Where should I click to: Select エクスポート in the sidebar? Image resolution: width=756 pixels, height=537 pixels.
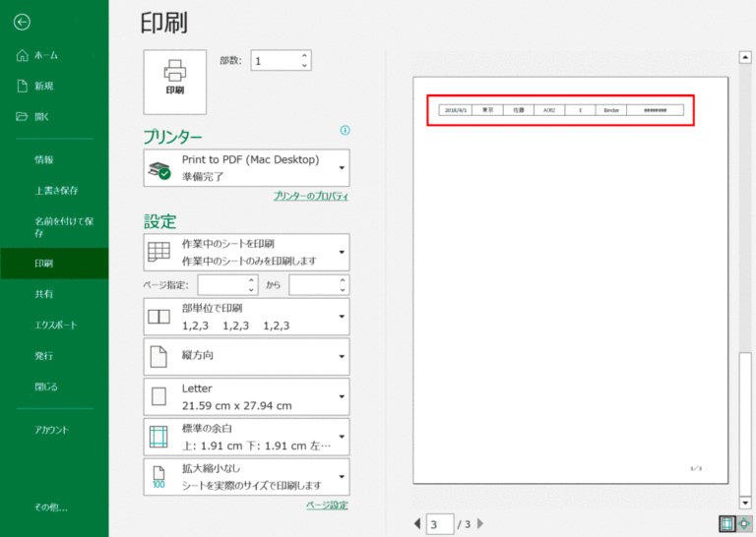55,325
